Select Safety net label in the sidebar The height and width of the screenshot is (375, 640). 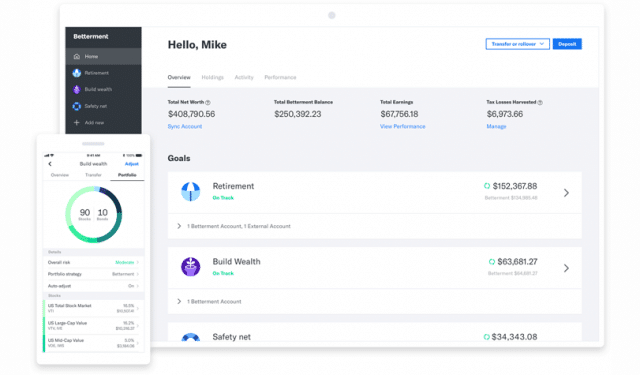point(96,106)
